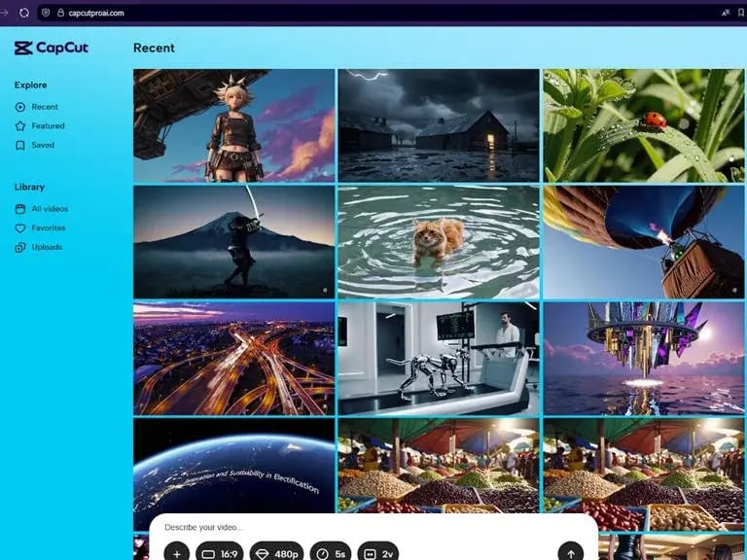This screenshot has height=560, width=747.
Task: Open the robot dog on treadmill thumbnail
Action: [439, 359]
